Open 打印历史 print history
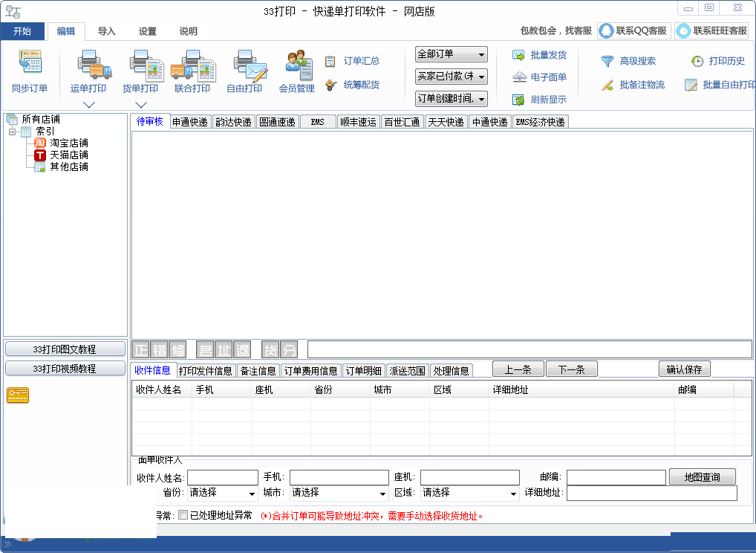The height and width of the screenshot is (553, 756). 697,61
